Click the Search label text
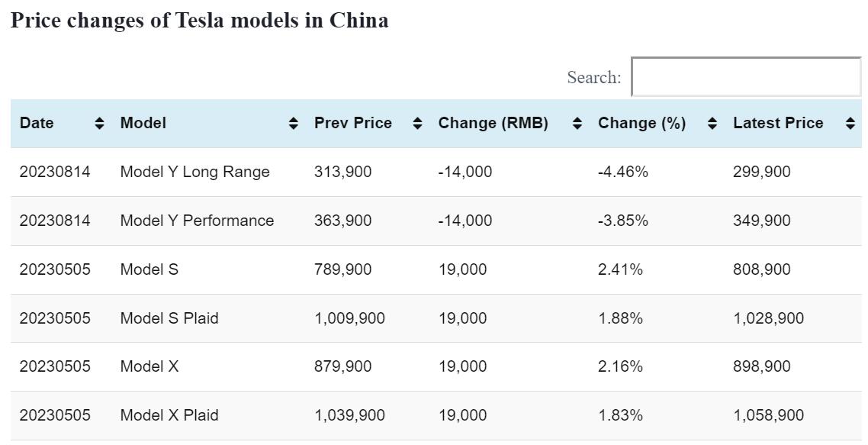 pyautogui.click(x=593, y=77)
